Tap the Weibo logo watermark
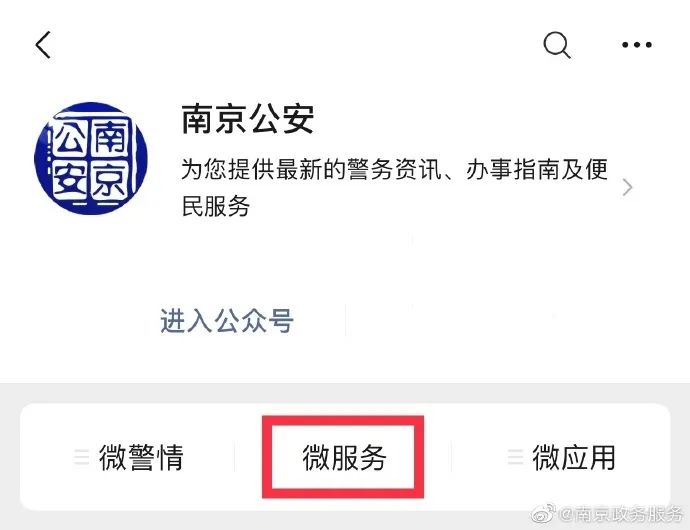690x530 pixels. pyautogui.click(x=544, y=513)
